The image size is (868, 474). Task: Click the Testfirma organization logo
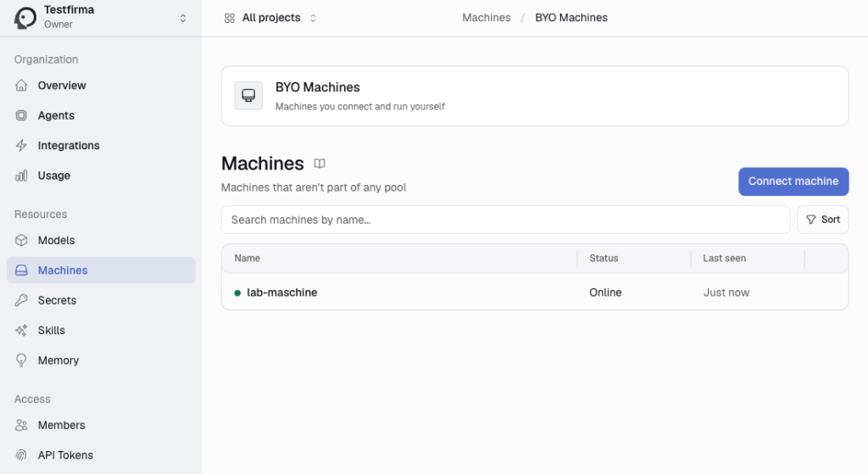[25, 18]
